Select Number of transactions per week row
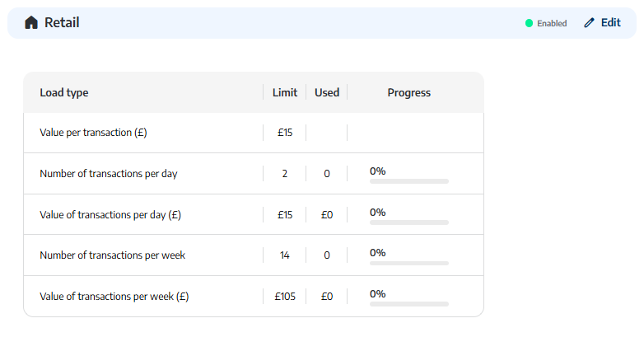The height and width of the screenshot is (337, 644). click(254, 255)
